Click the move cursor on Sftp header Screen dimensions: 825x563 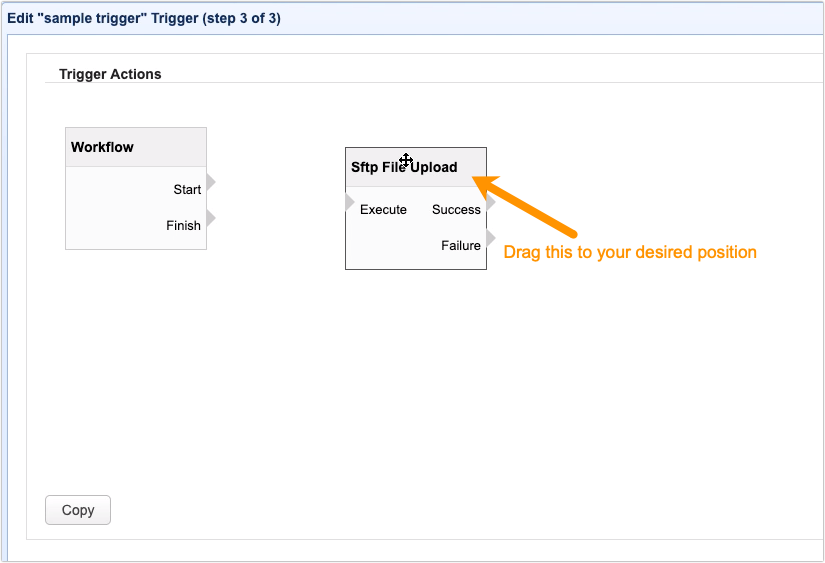point(406,161)
